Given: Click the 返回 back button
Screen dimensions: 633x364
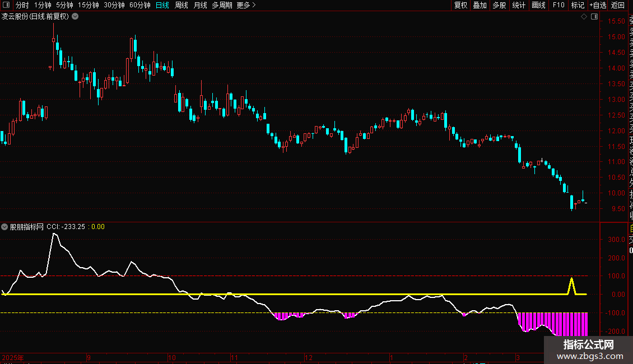Looking at the screenshot, I should click(x=618, y=5).
